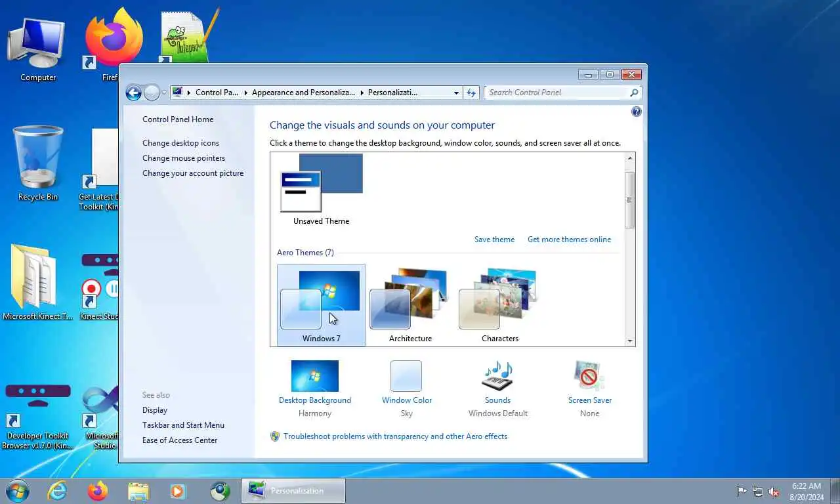This screenshot has width=840, height=504.
Task: Select Developer Toolkit Browser desktop shortcut
Action: coord(37,417)
